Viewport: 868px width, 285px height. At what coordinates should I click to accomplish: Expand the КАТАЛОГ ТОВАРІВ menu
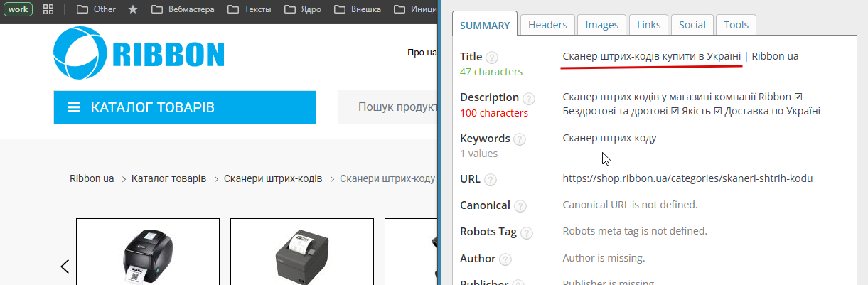(185, 107)
